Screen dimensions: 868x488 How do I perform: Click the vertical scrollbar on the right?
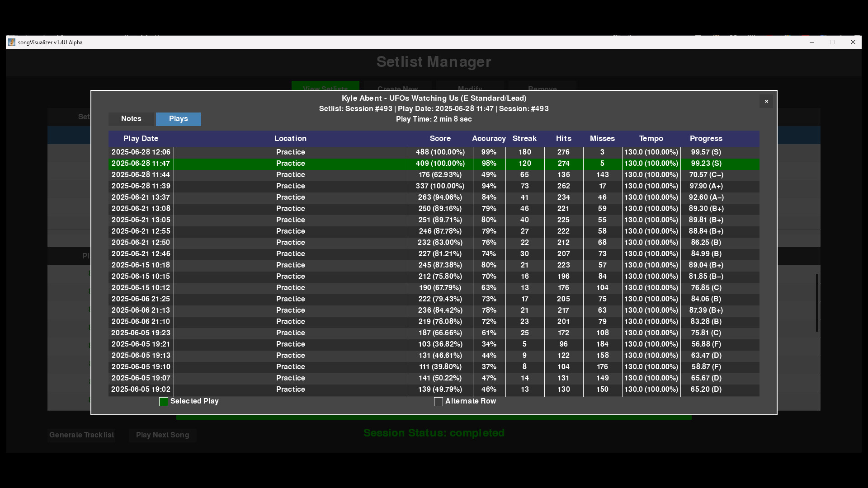[816, 302]
